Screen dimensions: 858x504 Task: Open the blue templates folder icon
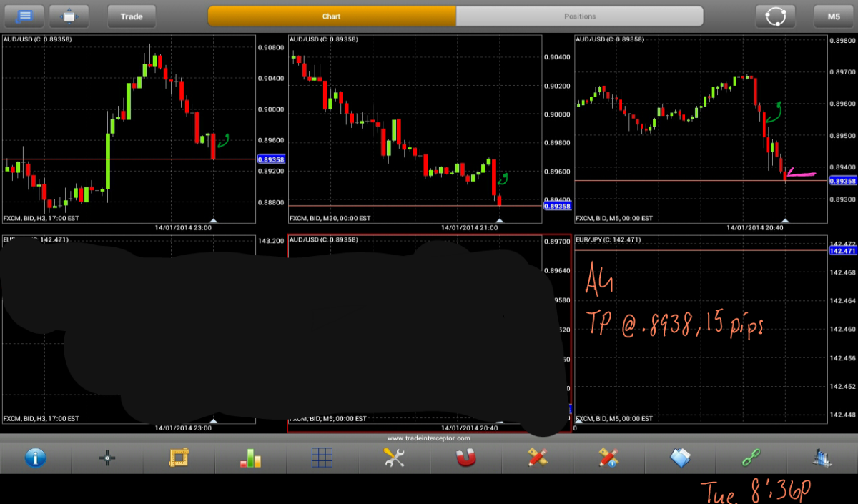pyautogui.click(x=680, y=458)
